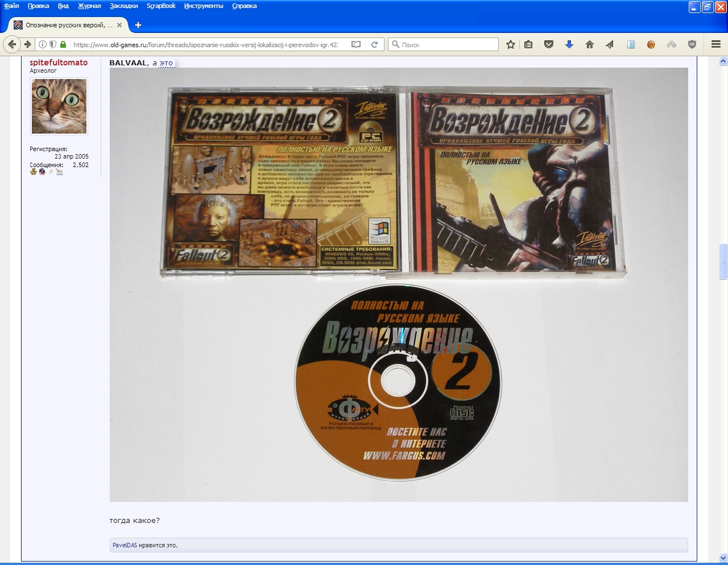Click the orange round extension icon
Image resolution: width=728 pixels, height=565 pixels.
651,44
